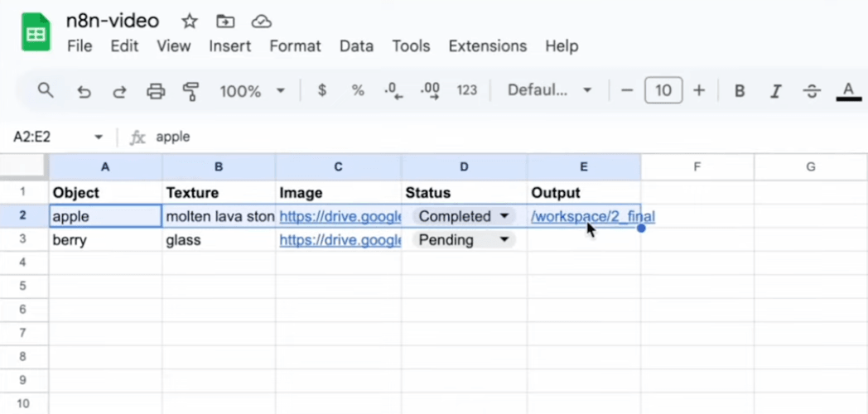Open the 100% zoom dropdown

(x=252, y=91)
